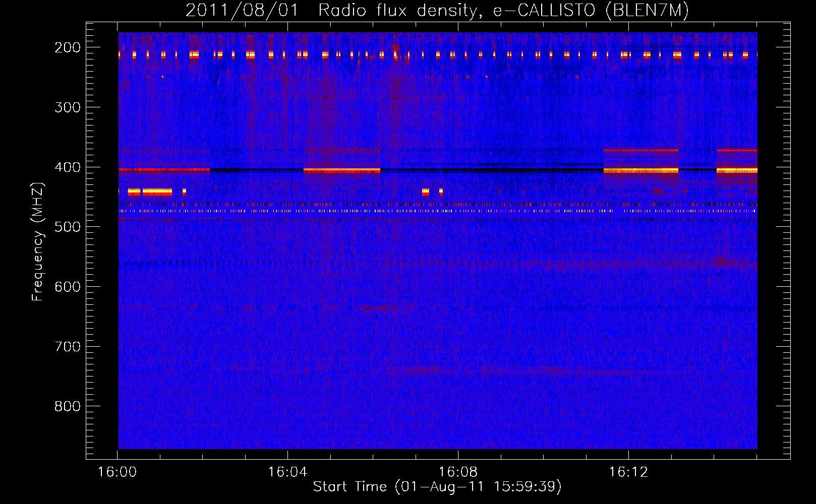Click the 'Start Time (01-Aug-11 15:59:39)' axis label
Image resolution: width=816 pixels, height=504 pixels.
437,486
